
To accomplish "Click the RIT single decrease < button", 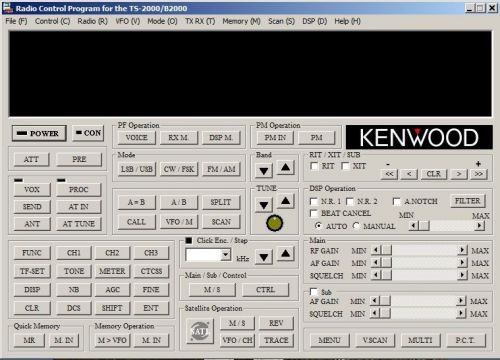I will (x=409, y=174).
